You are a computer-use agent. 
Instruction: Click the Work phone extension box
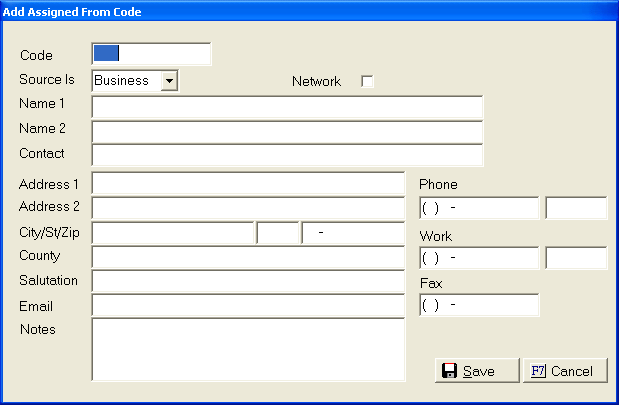(576, 258)
